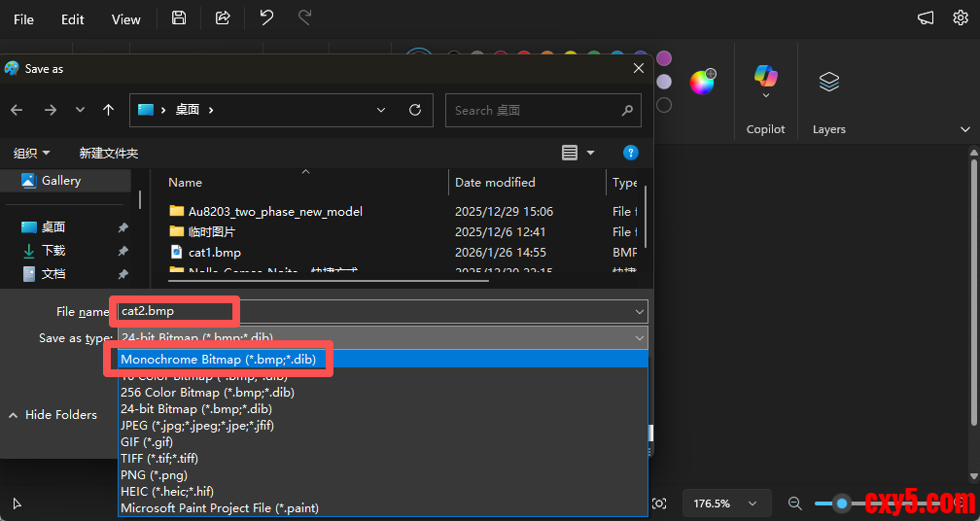Click the Share icon
This screenshot has height=521, width=980.
click(x=223, y=18)
